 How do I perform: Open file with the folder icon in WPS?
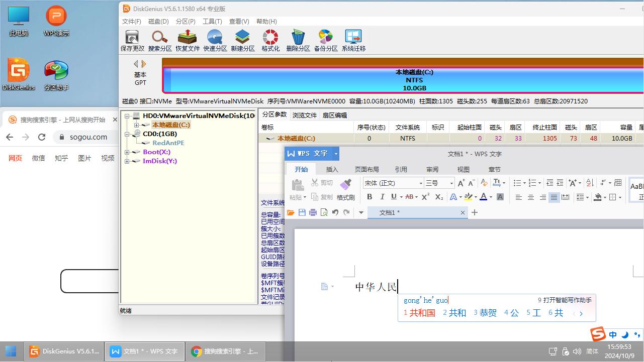point(291,212)
